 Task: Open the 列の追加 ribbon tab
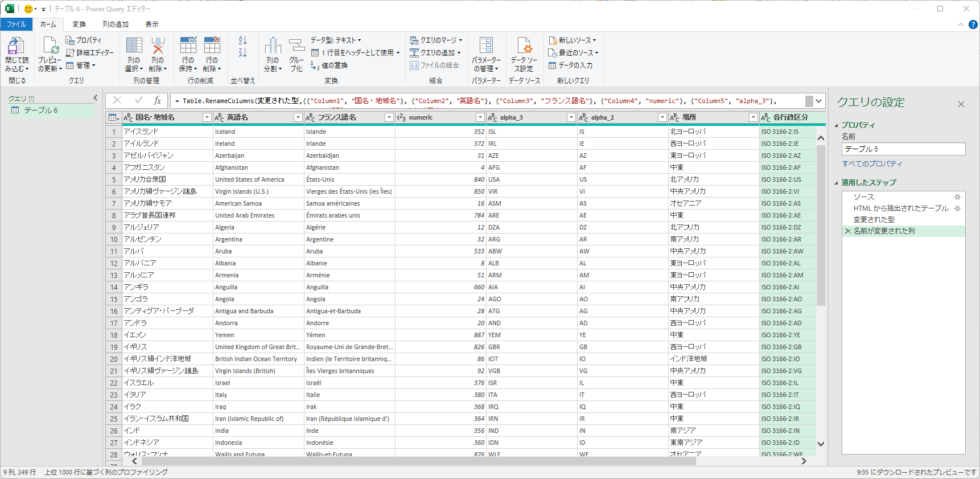[116, 24]
